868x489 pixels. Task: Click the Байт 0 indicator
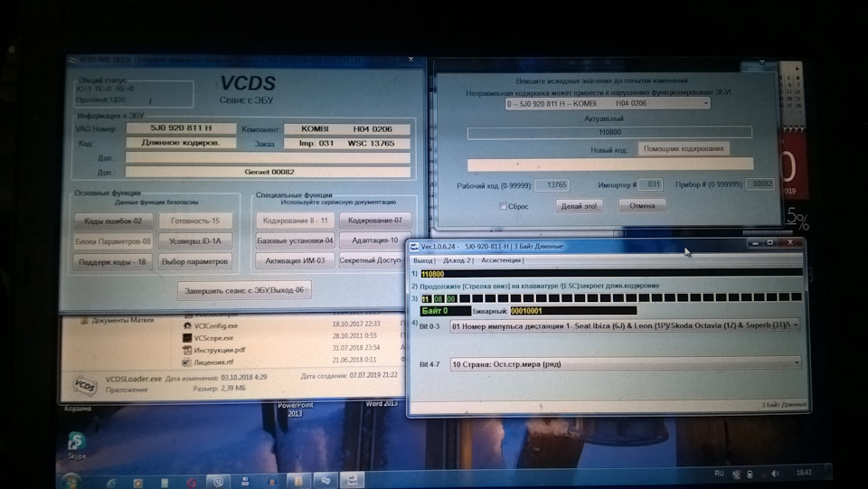pyautogui.click(x=445, y=311)
